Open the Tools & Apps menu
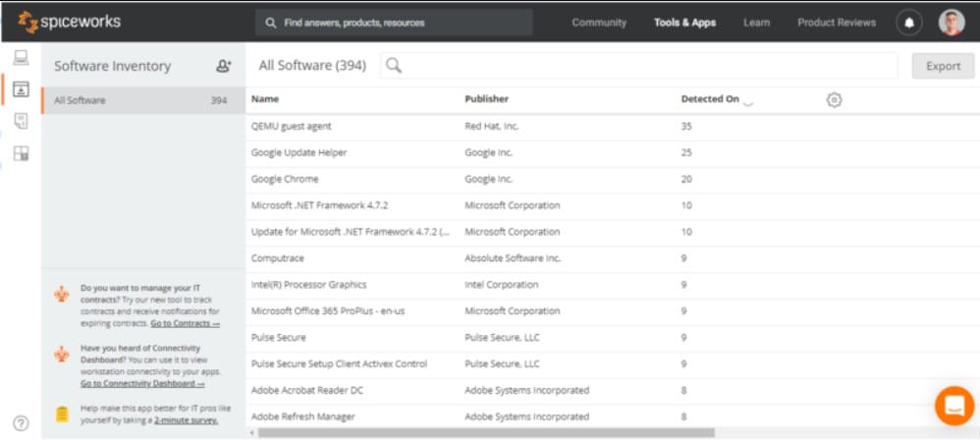 click(x=685, y=23)
